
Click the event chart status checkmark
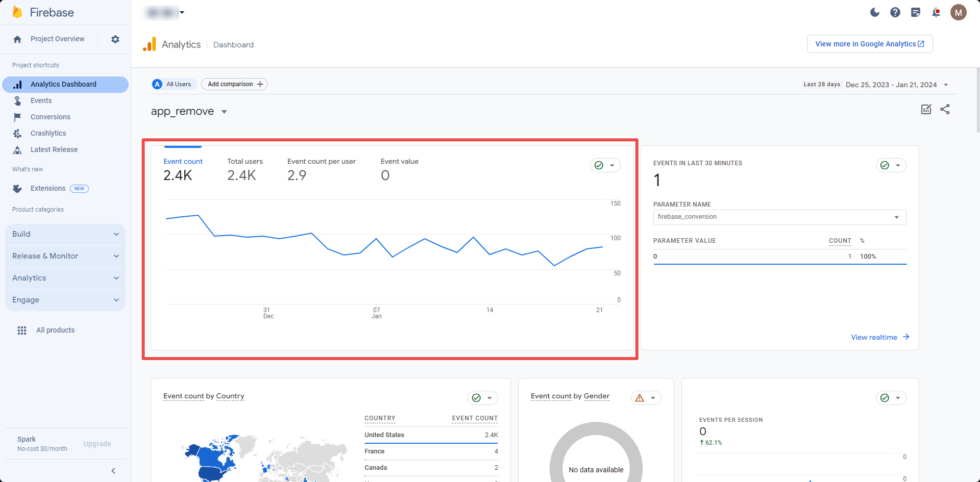599,165
